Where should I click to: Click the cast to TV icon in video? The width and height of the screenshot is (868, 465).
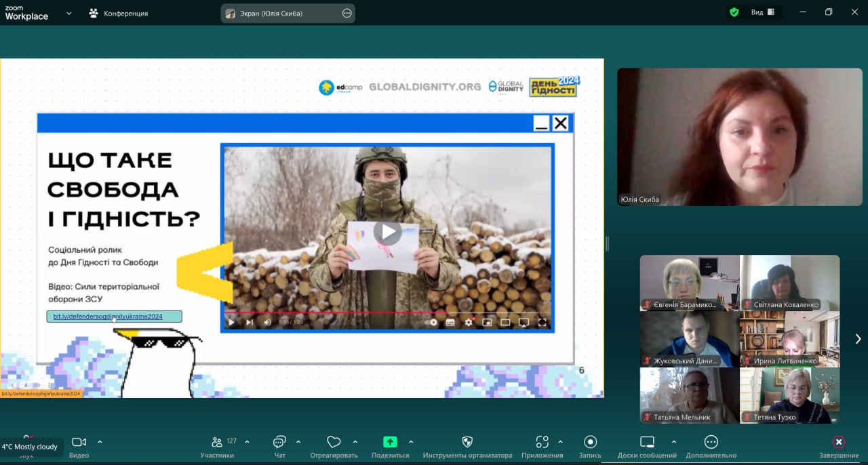click(x=524, y=323)
